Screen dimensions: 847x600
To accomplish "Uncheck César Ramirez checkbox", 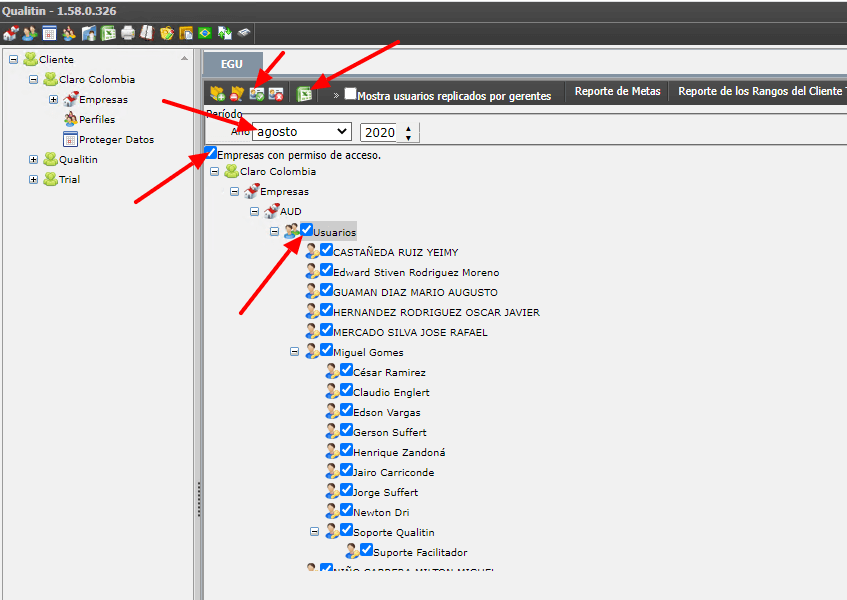I will click(346, 370).
